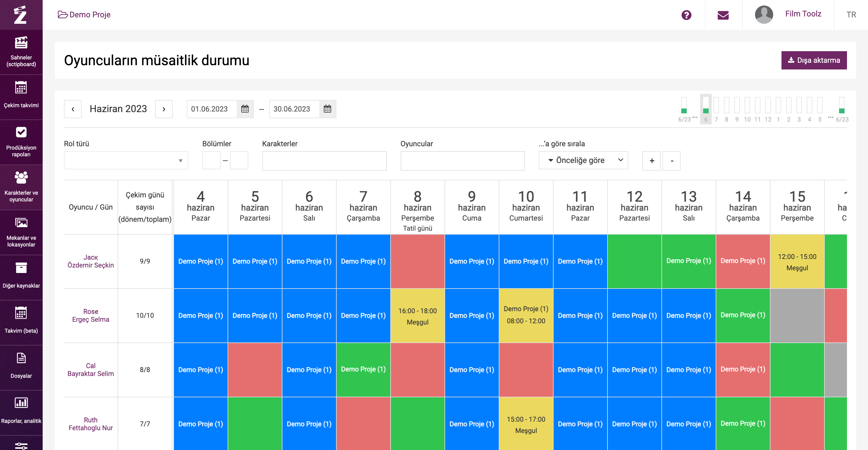Click Jack's green cell on 12 haziran
Image resolution: width=868 pixels, height=450 pixels.
tap(634, 261)
